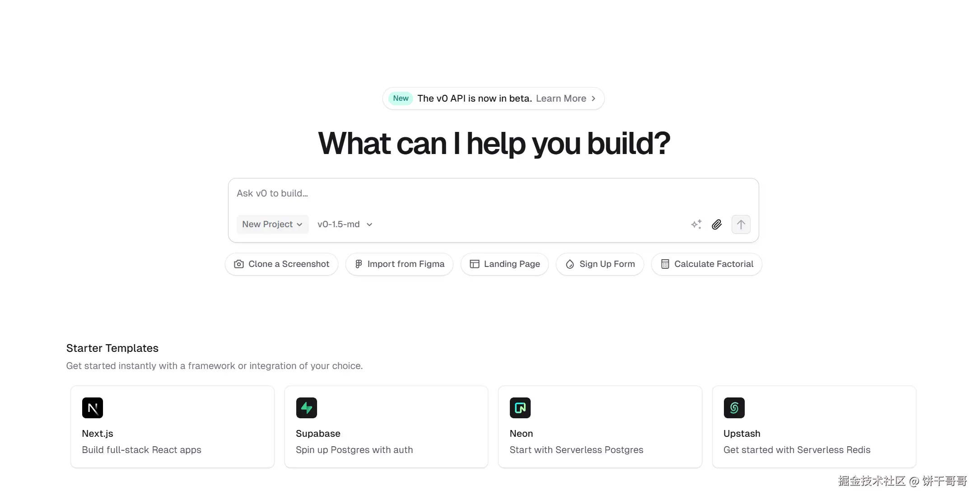Screen dimensions: 980x500
Task: Select the Landing Page suggestion
Action: pos(504,264)
